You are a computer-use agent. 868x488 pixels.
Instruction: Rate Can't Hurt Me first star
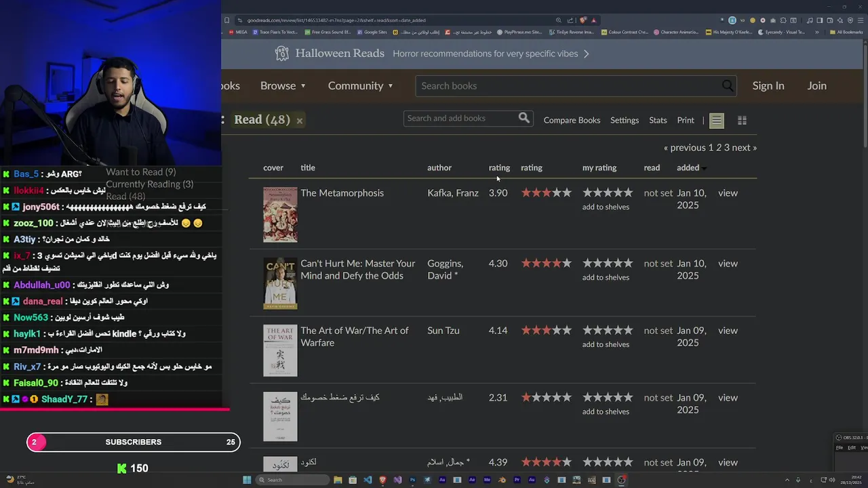coord(587,263)
